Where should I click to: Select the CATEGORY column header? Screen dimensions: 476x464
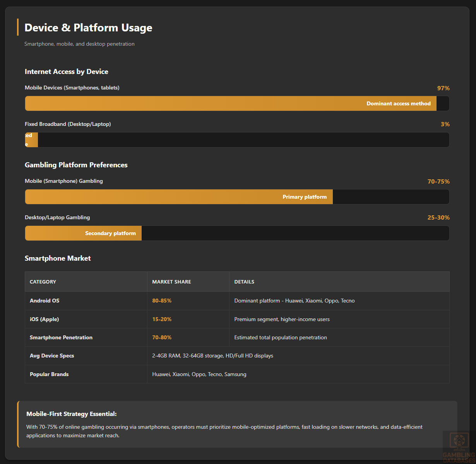point(43,282)
